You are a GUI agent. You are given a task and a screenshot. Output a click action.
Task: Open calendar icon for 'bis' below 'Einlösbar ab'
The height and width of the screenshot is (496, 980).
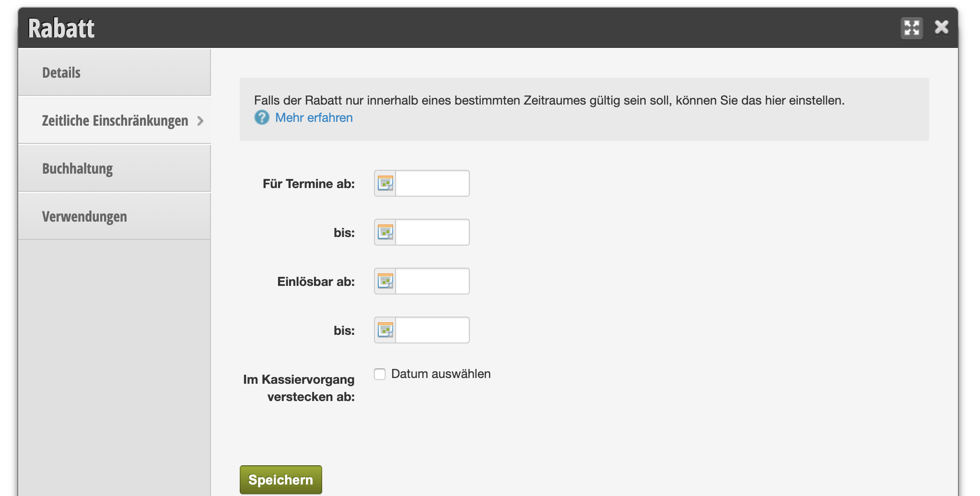pyautogui.click(x=385, y=330)
